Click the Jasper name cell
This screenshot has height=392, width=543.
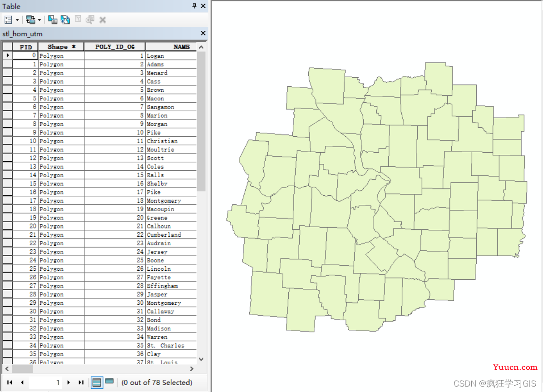(x=171, y=294)
